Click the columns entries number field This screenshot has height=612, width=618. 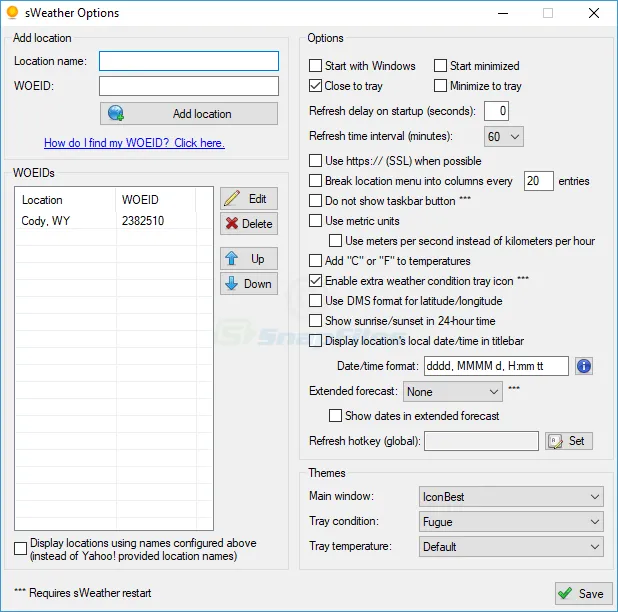538,181
